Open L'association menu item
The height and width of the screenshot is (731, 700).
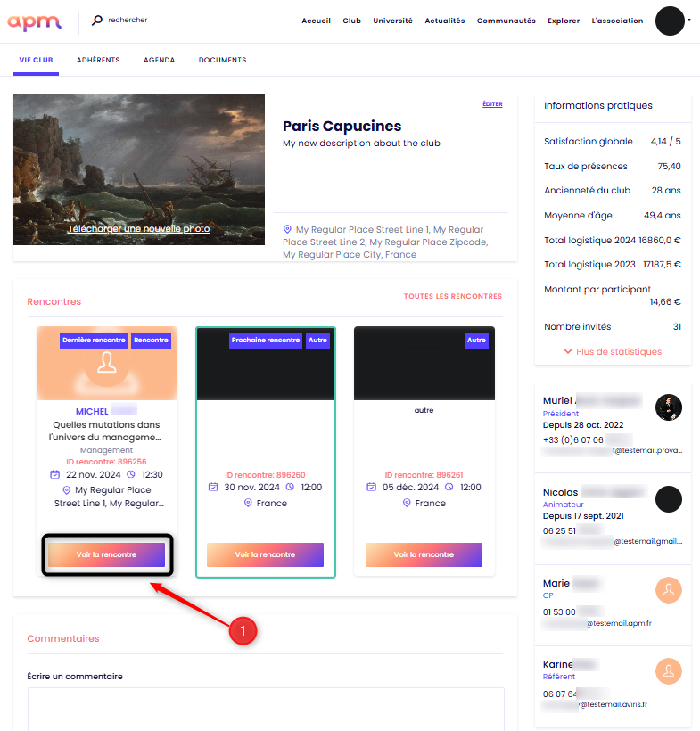pyautogui.click(x=617, y=21)
